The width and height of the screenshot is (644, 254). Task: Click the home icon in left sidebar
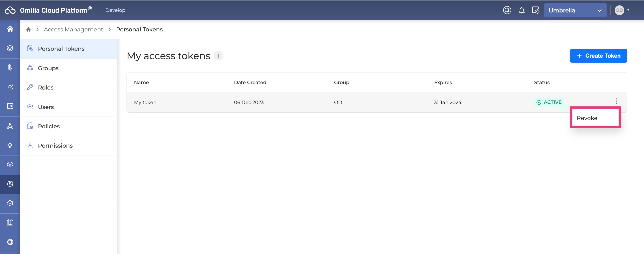coord(10,29)
